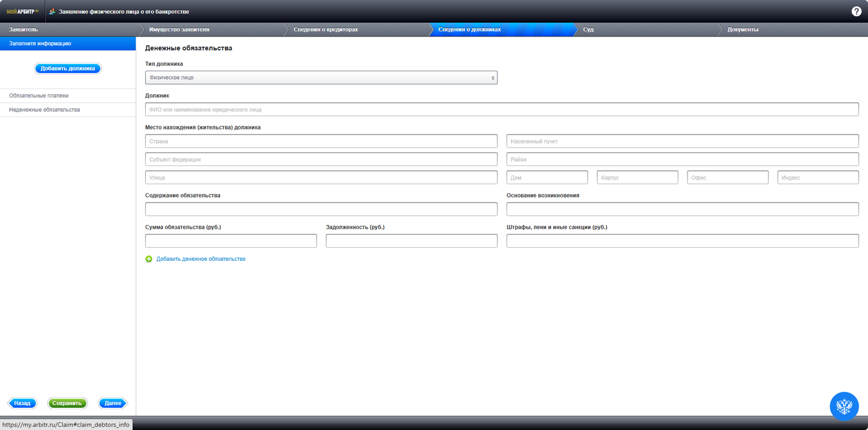This screenshot has width=868, height=430.
Task: Open the round blue eagle emblem button
Action: [x=844, y=406]
